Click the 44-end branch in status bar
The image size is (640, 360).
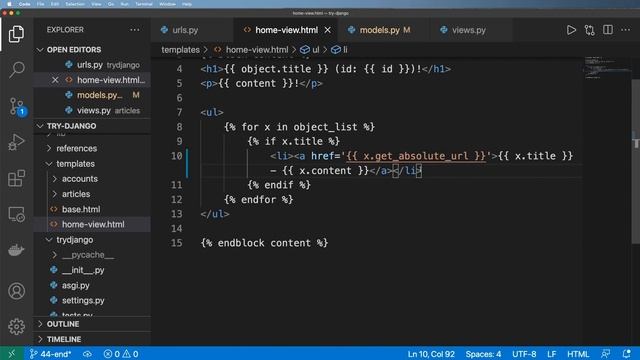pos(51,354)
